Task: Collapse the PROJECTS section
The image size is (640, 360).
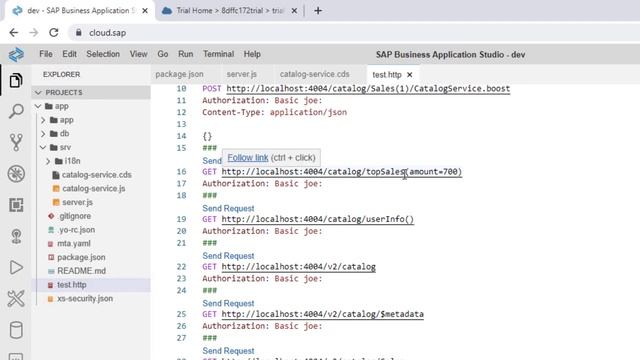Action: tap(38, 93)
